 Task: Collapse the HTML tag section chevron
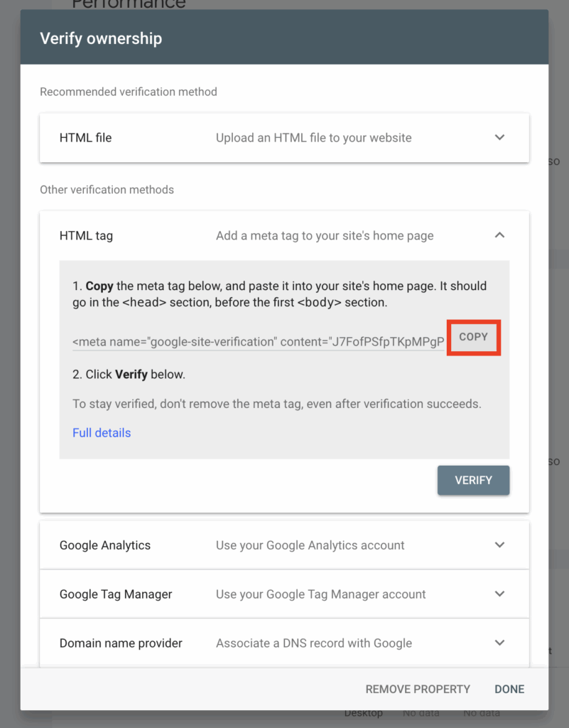[x=499, y=235]
